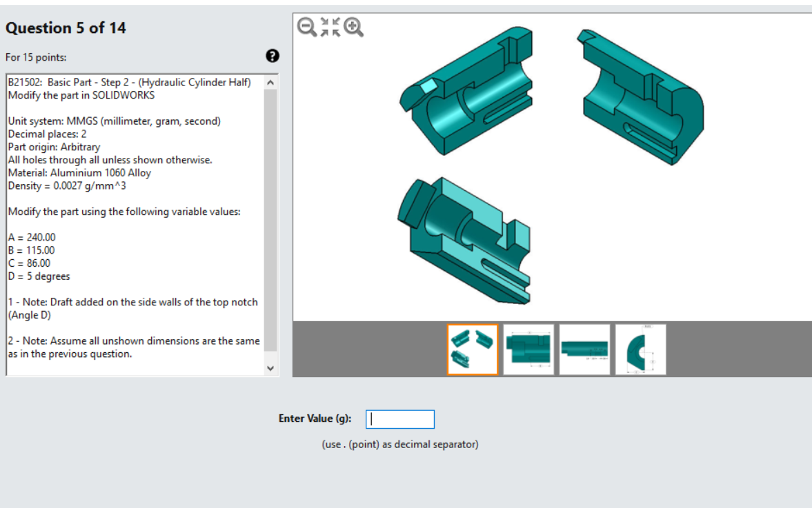The width and height of the screenshot is (812, 508).
Task: Select the third thumbnail showing side view
Action: [584, 349]
